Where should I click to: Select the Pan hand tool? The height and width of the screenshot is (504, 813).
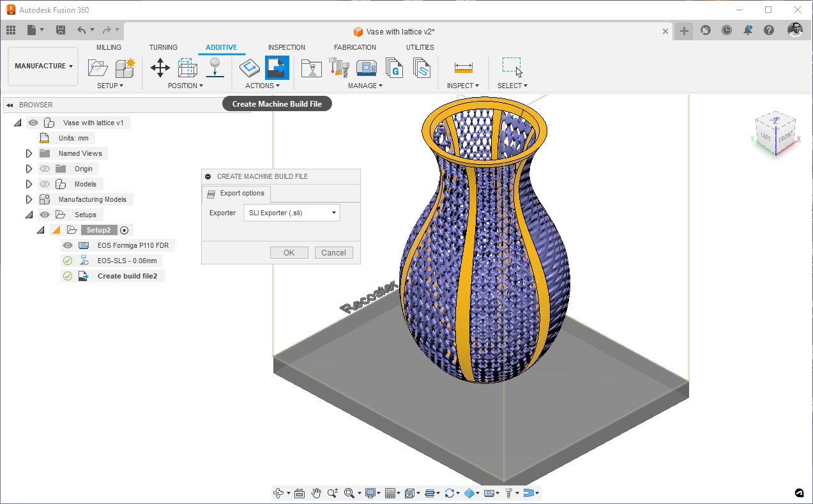point(316,493)
